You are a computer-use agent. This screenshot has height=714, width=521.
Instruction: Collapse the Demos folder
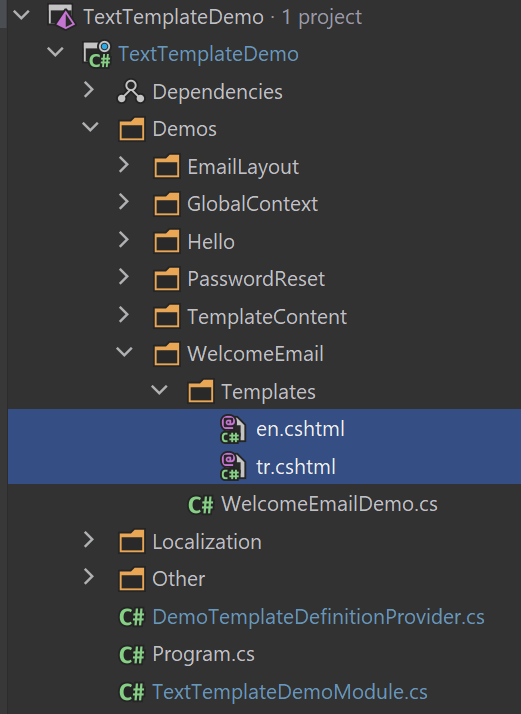[x=91, y=127]
